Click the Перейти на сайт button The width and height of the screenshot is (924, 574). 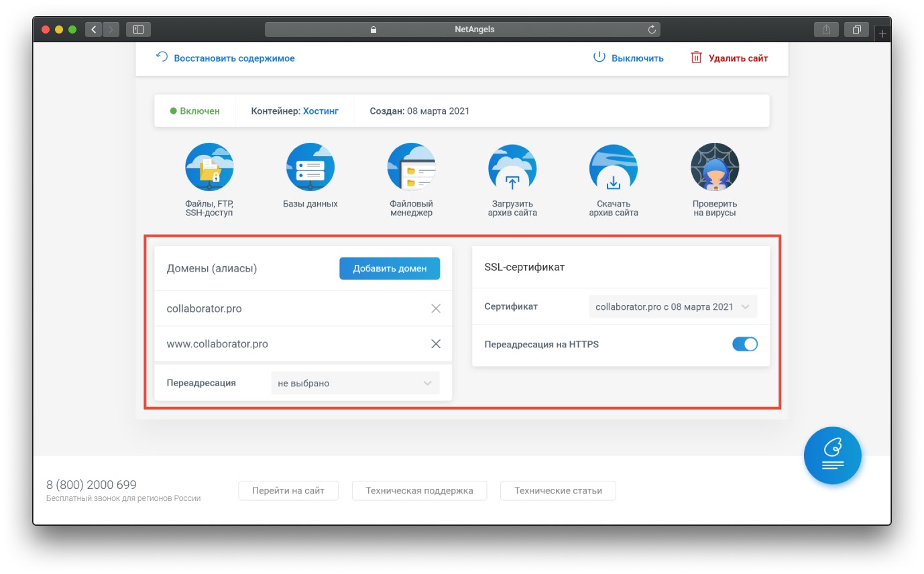point(288,490)
